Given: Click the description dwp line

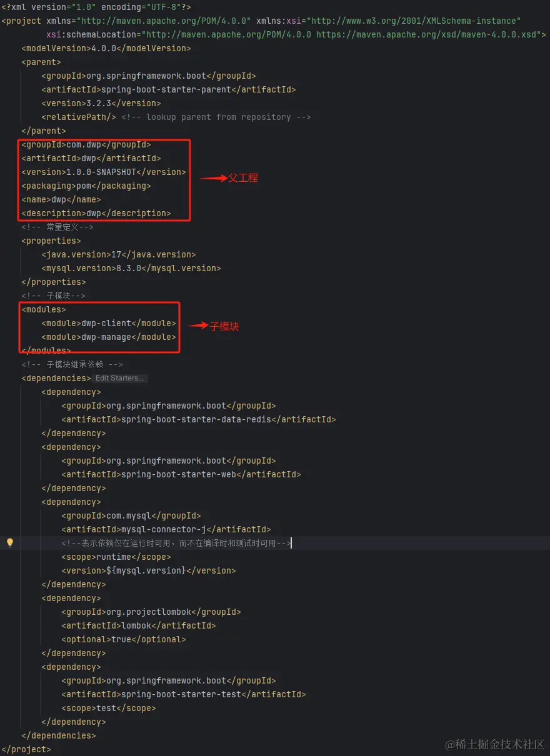Looking at the screenshot, I should pyautogui.click(x=96, y=213).
